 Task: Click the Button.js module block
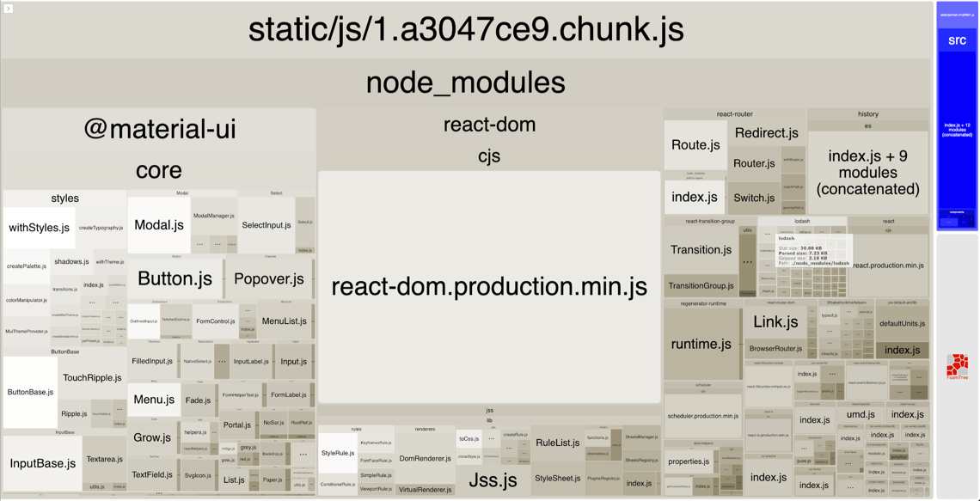(175, 278)
